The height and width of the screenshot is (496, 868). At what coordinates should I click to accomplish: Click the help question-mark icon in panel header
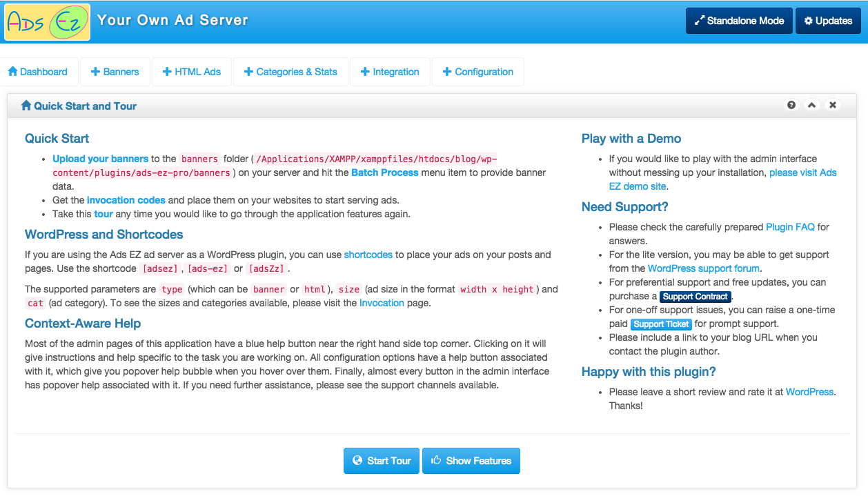point(791,105)
